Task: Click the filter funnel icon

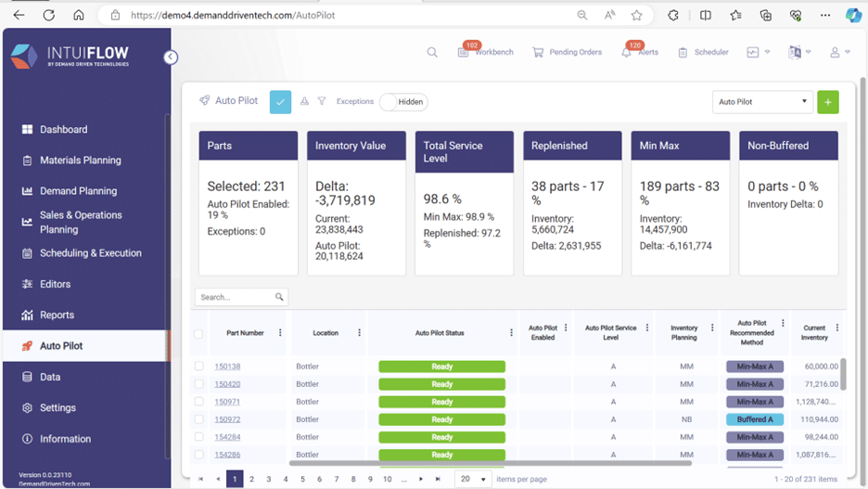Action: coord(322,101)
